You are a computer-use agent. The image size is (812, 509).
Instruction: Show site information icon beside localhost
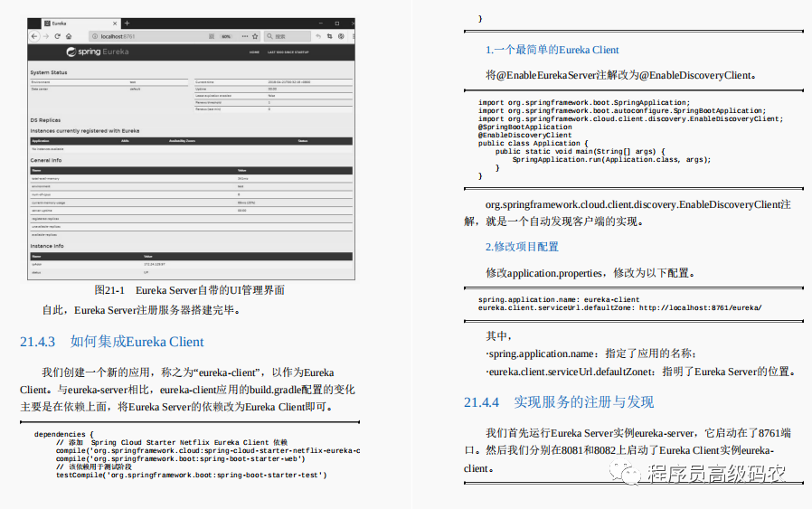[95, 36]
